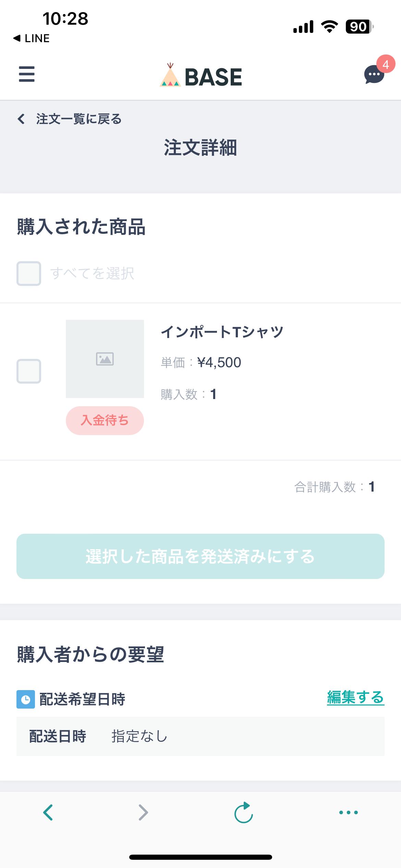Tap the notification badge showing 4
This screenshot has width=401, height=868.
[386, 64]
